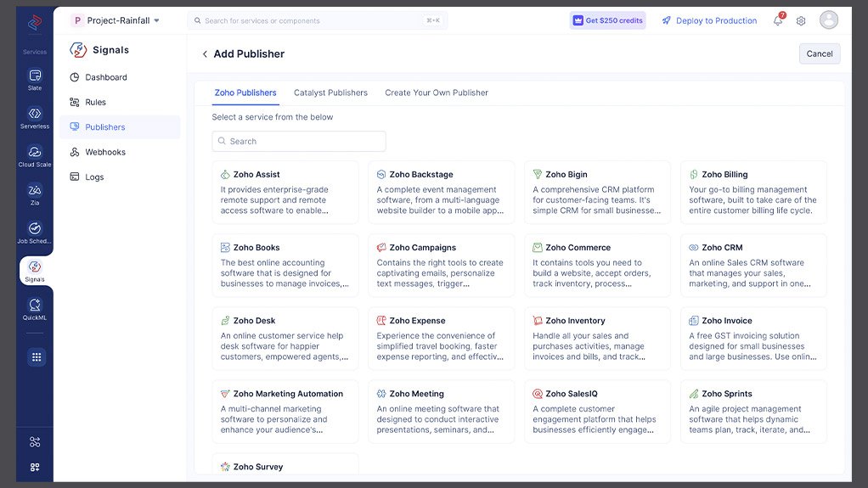Click the Zoho Desk card icon

point(225,320)
